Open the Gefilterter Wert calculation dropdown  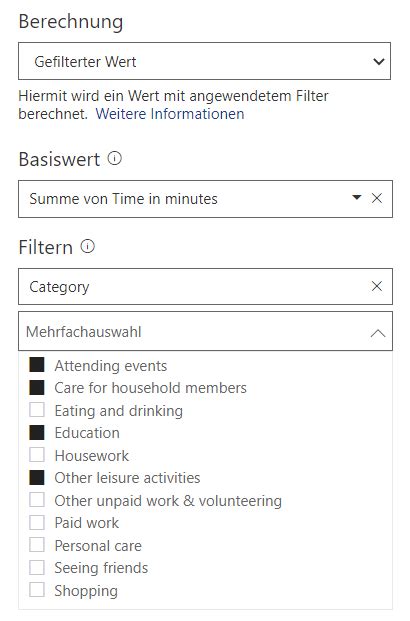pos(204,61)
